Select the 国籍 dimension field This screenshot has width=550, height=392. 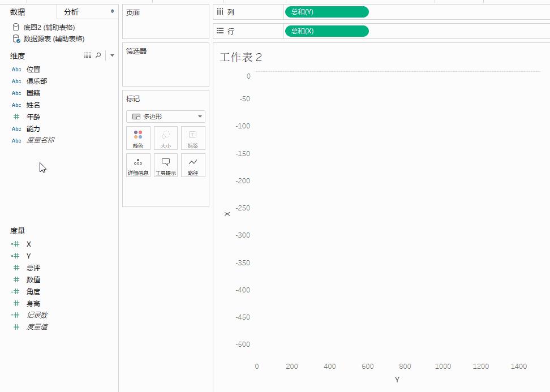click(33, 93)
